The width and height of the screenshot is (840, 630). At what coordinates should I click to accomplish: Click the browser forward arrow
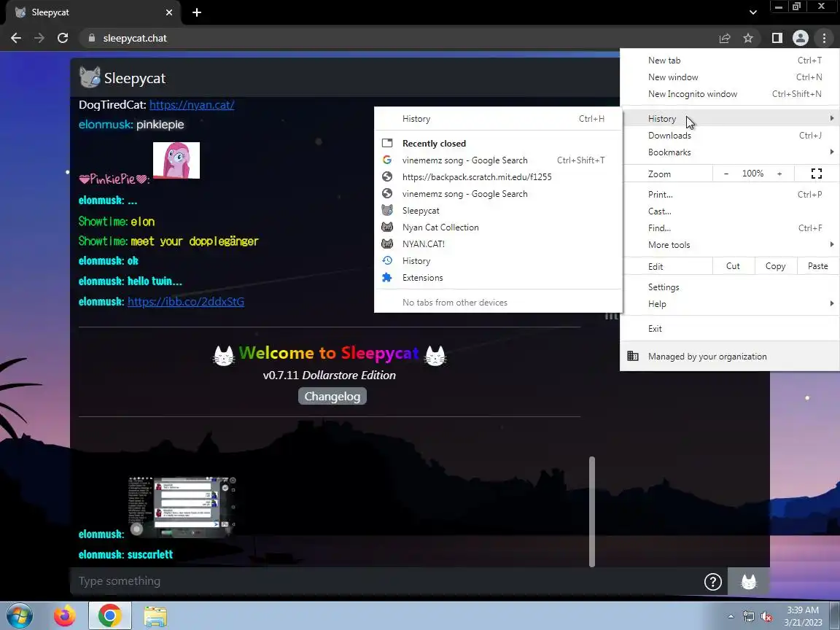[39, 38]
